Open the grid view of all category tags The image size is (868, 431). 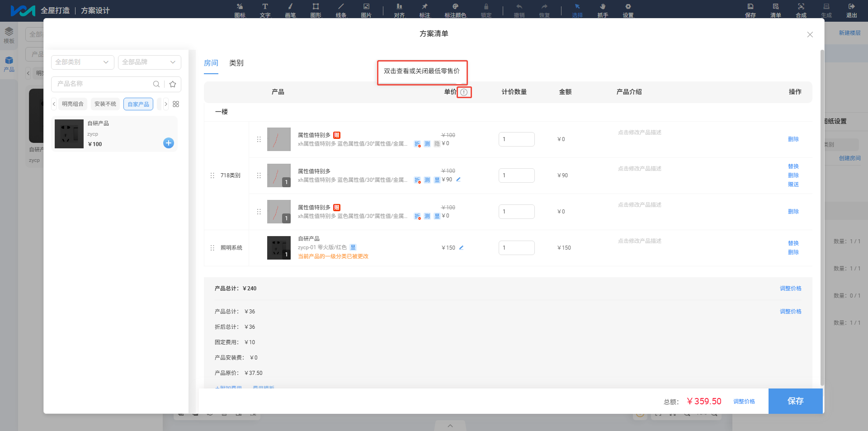[x=176, y=104]
